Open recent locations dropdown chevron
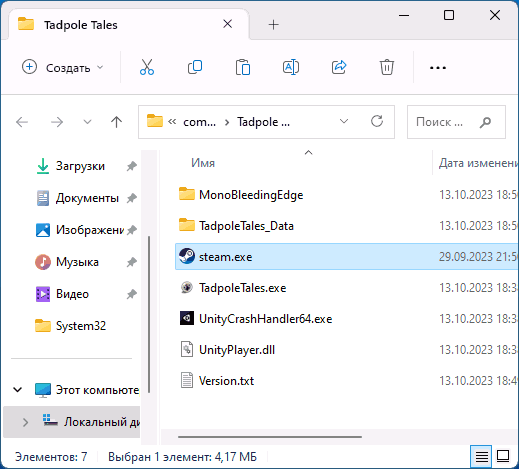Viewport: 519px width, 469px height. 87,122
